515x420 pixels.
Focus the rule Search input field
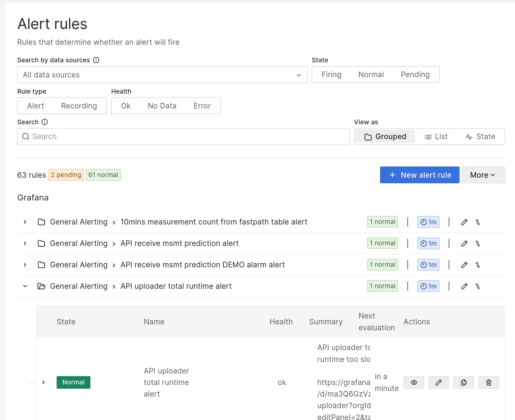click(183, 136)
